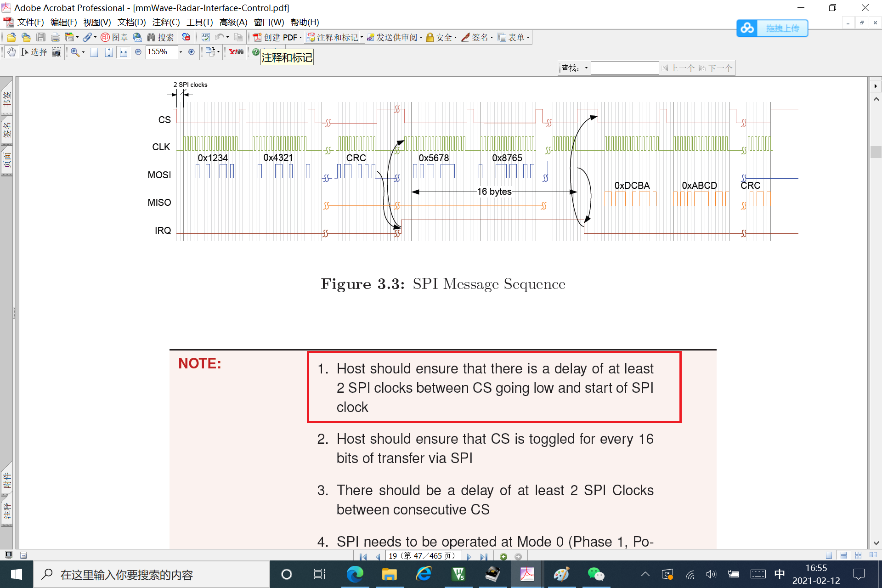This screenshot has height=588, width=882.
Task: Open the zoom percentage dropdown arrow
Action: [x=181, y=52]
